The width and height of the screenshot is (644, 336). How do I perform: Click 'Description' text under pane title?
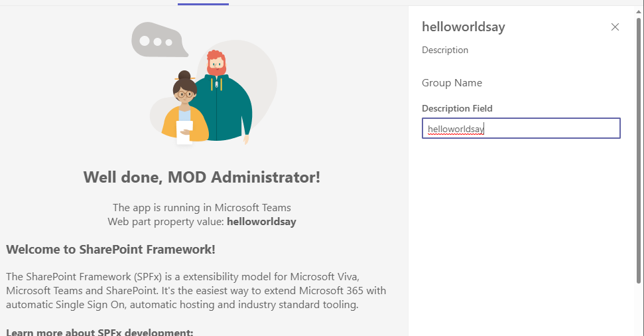[x=445, y=50]
